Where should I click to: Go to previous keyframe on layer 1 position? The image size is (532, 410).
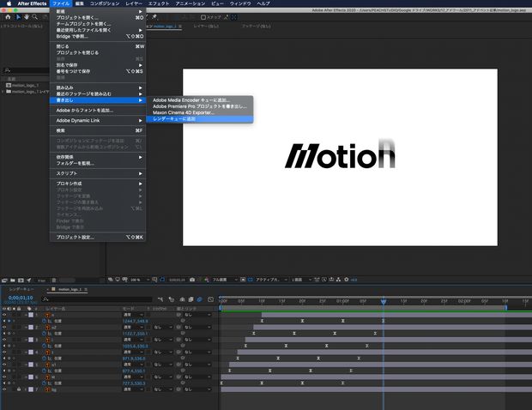tap(4, 321)
